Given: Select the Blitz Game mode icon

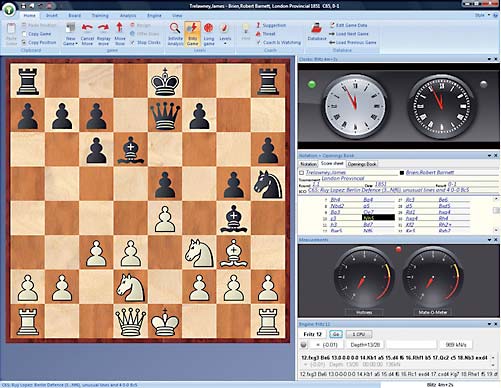Looking at the screenshot, I should pos(192,34).
